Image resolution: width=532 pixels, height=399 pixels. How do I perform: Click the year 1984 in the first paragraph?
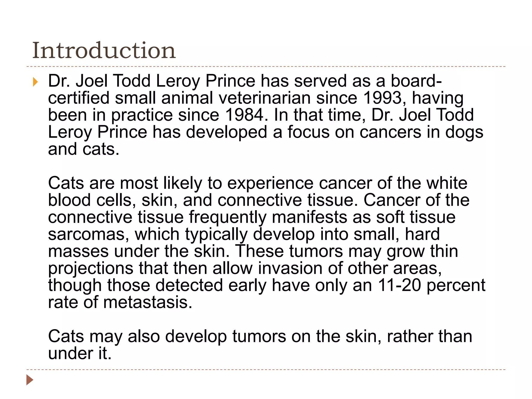tap(244, 115)
